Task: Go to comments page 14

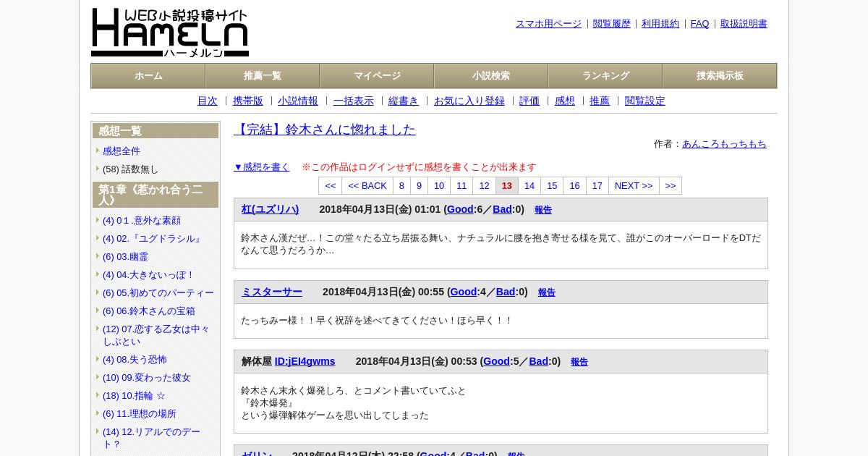Action: pyautogui.click(x=529, y=186)
